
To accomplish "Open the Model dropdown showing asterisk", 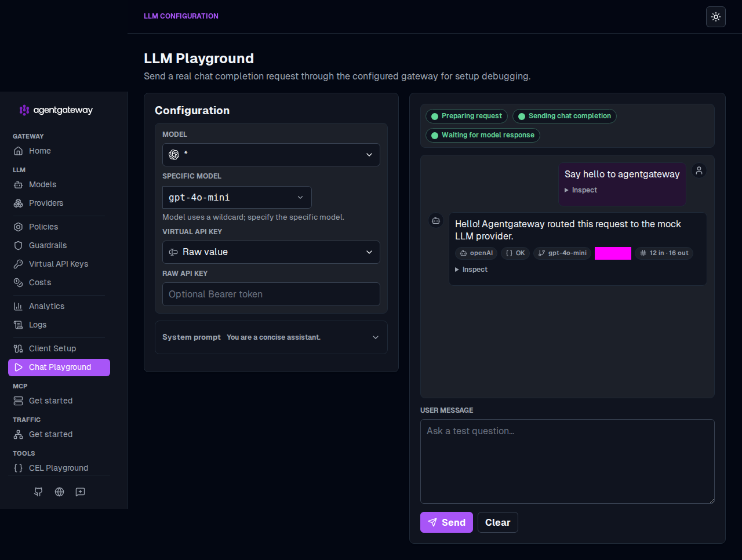I will (271, 155).
